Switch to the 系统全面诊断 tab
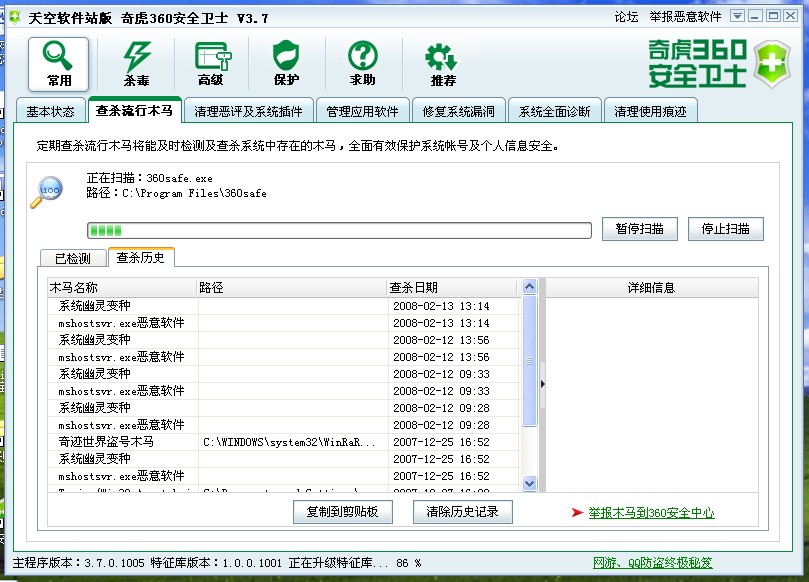 tap(554, 111)
